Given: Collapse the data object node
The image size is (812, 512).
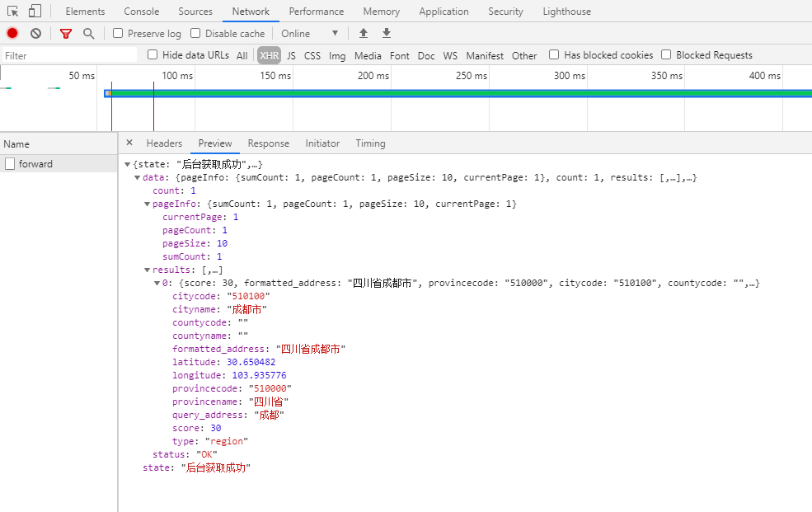Looking at the screenshot, I should point(137,177).
